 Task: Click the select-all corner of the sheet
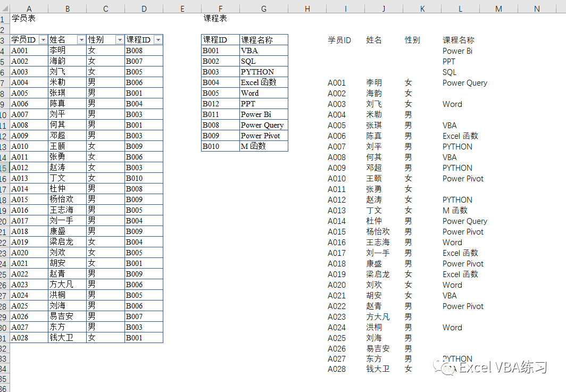pos(5,9)
